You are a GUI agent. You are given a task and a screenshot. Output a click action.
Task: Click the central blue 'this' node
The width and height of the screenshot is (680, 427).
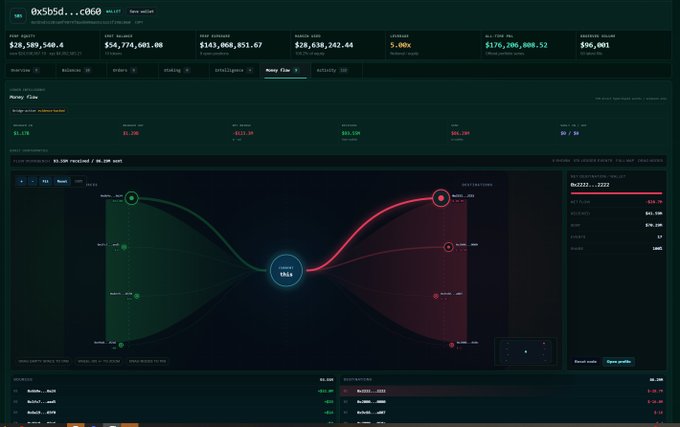[286, 271]
